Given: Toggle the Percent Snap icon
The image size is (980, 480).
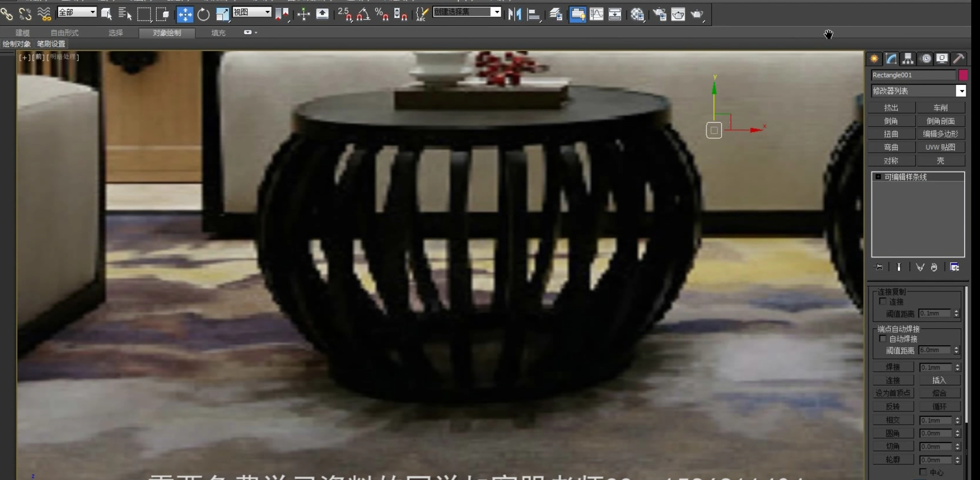Looking at the screenshot, I should (382, 14).
